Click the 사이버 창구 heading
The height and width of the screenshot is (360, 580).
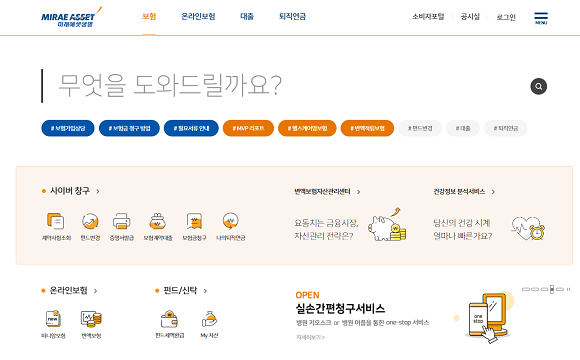click(x=70, y=191)
